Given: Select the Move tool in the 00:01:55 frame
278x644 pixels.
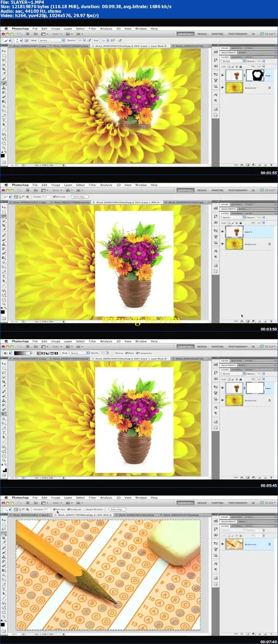Looking at the screenshot, I should pyautogui.click(x=4, y=51).
